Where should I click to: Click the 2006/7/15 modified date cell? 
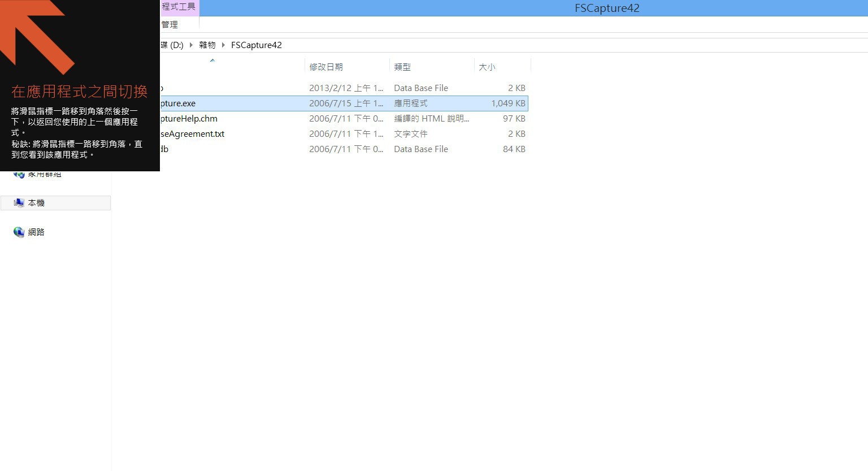pos(346,103)
